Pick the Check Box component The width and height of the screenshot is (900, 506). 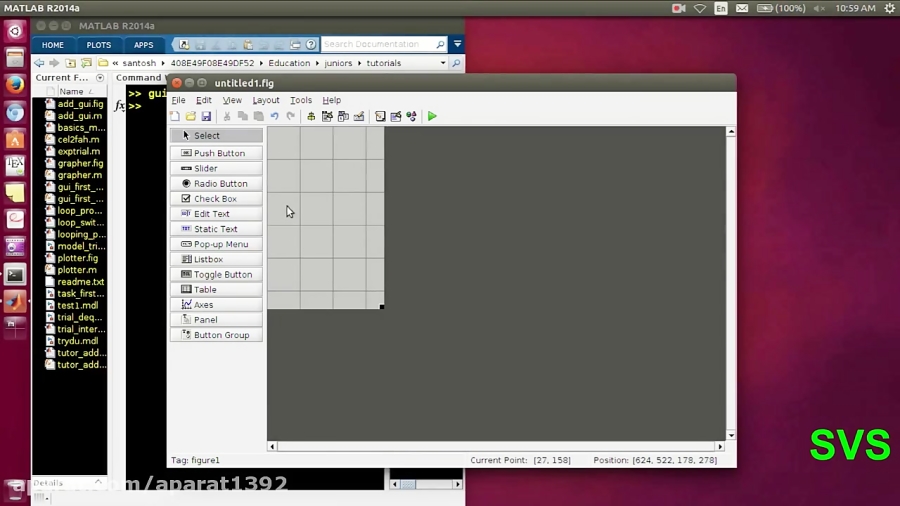216,198
